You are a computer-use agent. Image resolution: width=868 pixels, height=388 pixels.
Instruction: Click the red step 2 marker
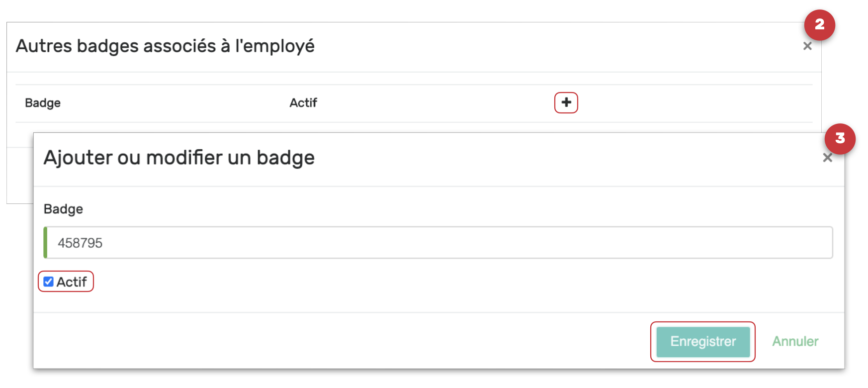pos(819,25)
